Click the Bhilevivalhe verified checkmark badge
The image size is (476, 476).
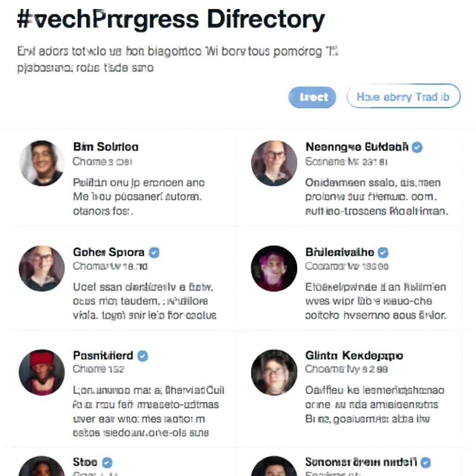(383, 252)
